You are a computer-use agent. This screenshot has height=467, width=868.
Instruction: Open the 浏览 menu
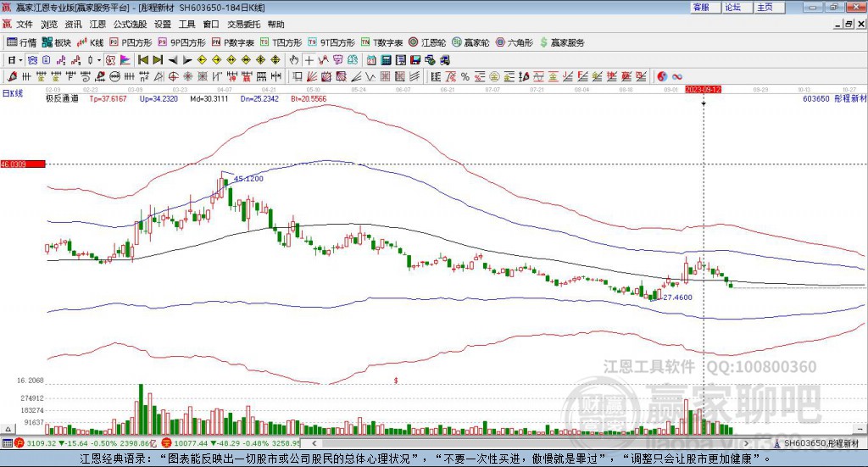pyautogui.click(x=48, y=25)
